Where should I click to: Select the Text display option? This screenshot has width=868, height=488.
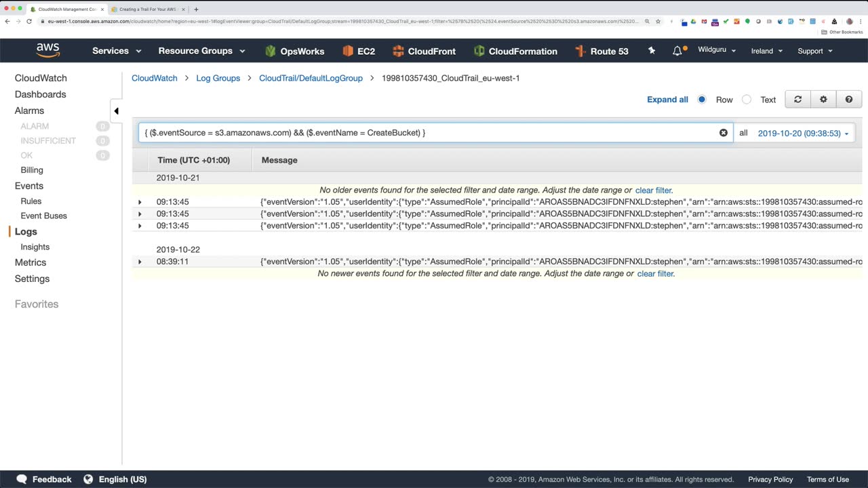tap(747, 100)
